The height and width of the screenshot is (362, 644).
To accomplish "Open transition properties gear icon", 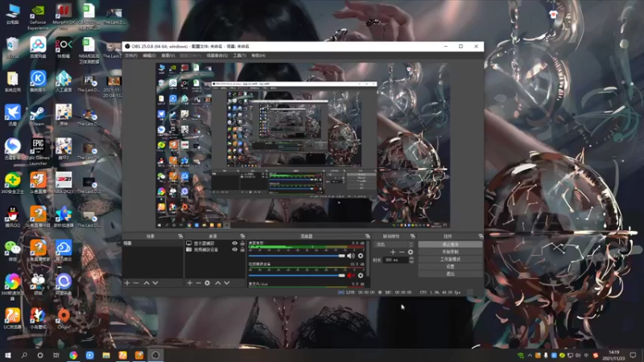I will (x=411, y=252).
